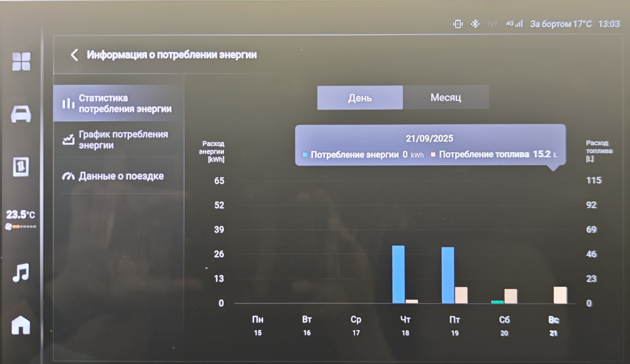Open the apps grid menu icon

[x=21, y=61]
